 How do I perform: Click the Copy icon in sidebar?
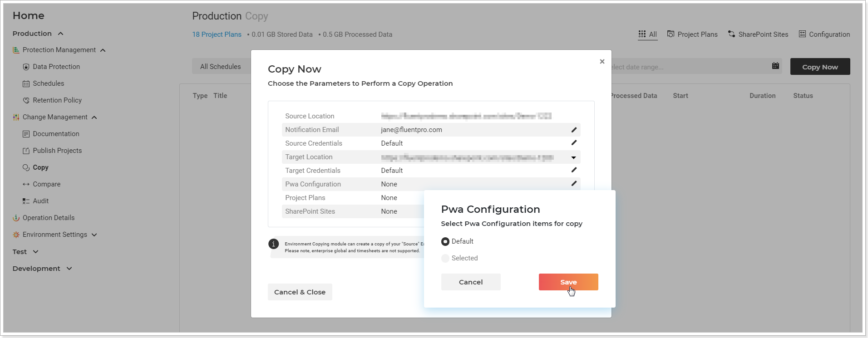(x=26, y=167)
